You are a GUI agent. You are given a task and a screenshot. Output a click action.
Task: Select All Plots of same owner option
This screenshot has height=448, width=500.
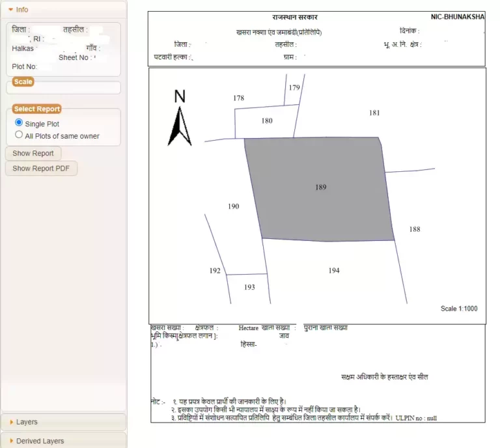[19, 135]
